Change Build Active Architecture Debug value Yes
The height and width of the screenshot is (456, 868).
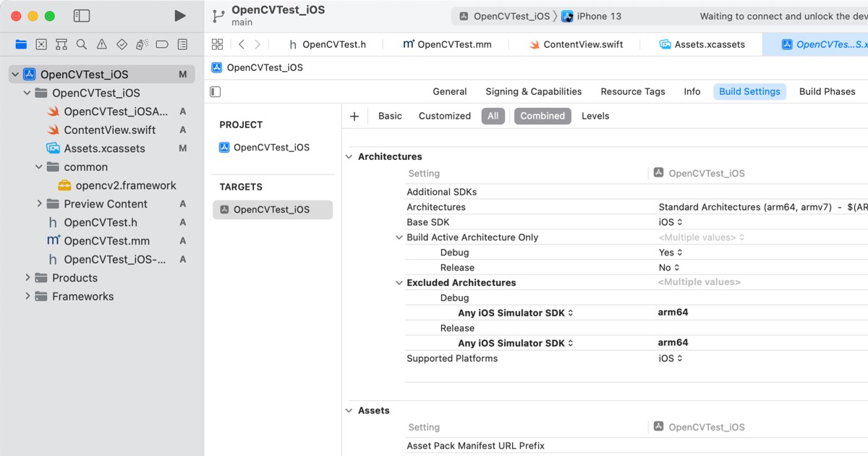coord(671,253)
